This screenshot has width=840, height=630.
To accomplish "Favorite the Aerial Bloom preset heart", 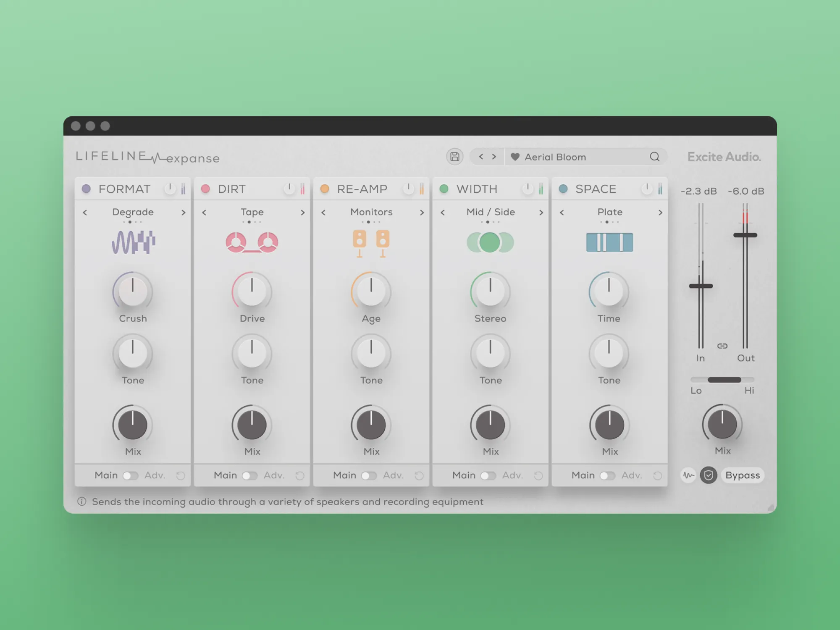I will pos(515,157).
